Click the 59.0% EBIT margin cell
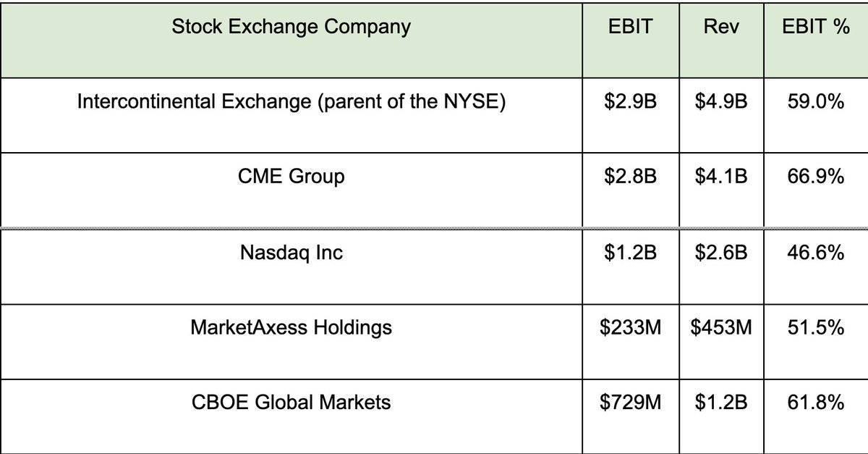The width and height of the screenshot is (868, 454). click(x=816, y=102)
